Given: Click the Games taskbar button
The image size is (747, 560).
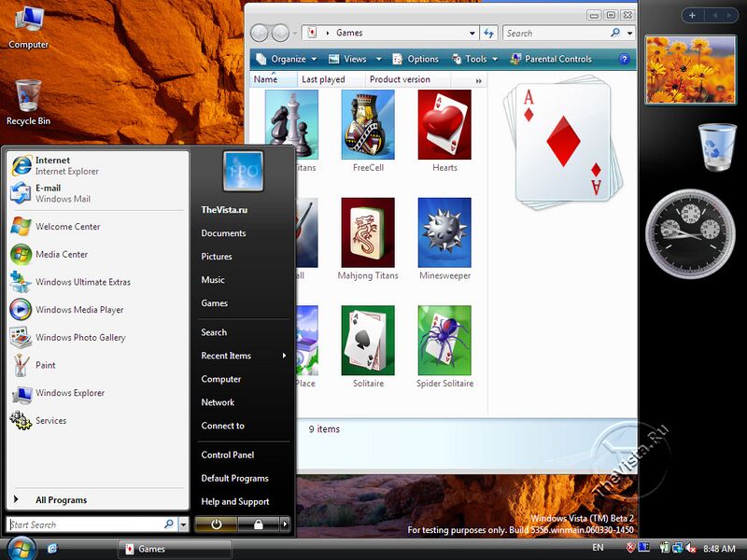Looking at the screenshot, I should coord(175,549).
